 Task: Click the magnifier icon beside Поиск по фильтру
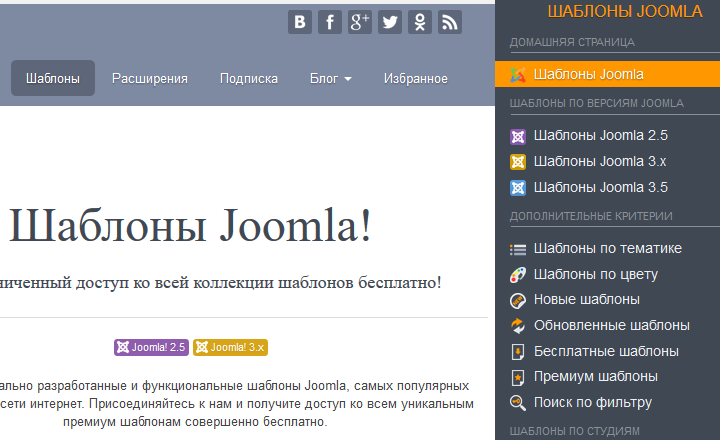[x=518, y=403]
